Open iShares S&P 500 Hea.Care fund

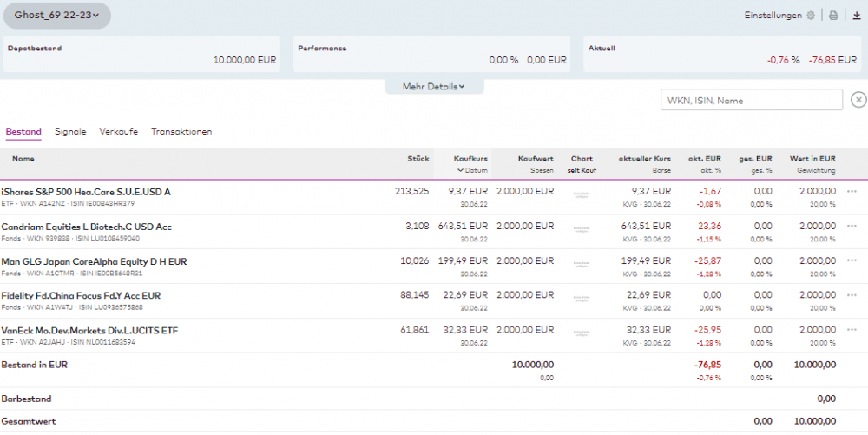86,192
